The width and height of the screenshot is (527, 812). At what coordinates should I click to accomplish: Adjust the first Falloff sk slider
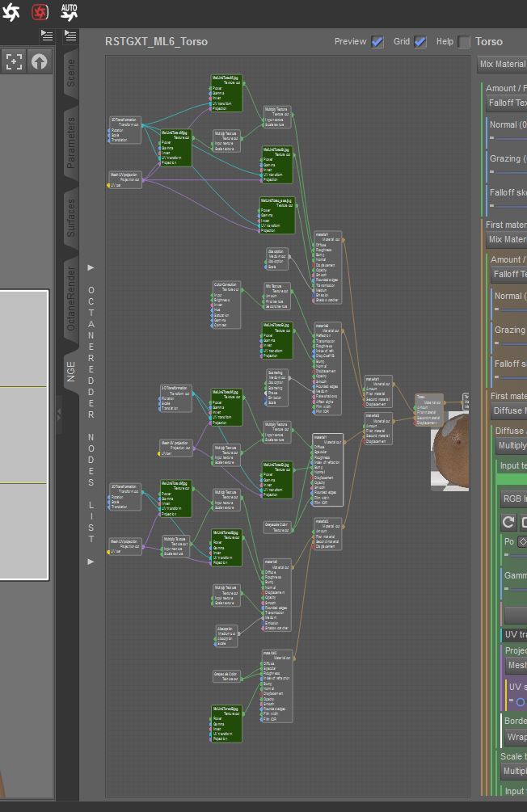click(508, 205)
